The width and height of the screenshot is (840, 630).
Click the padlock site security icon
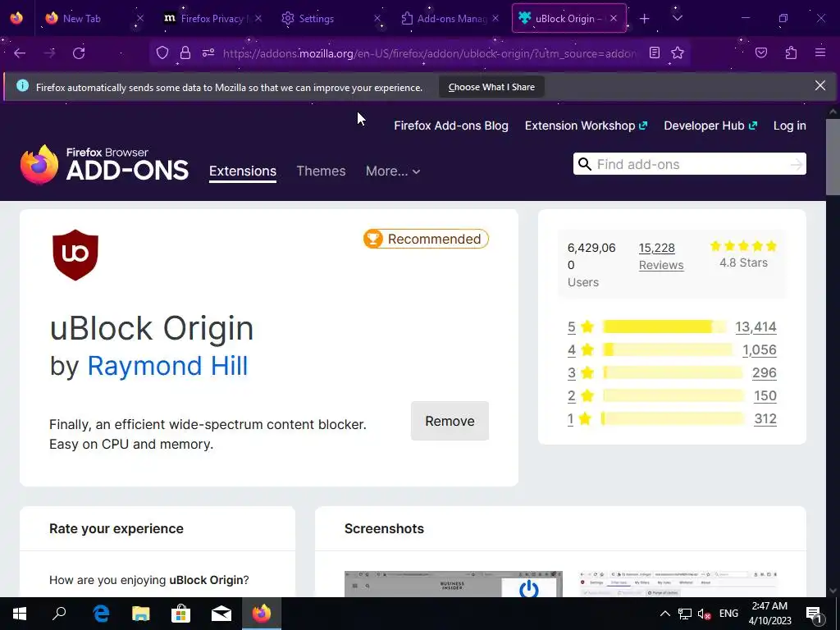click(x=185, y=52)
